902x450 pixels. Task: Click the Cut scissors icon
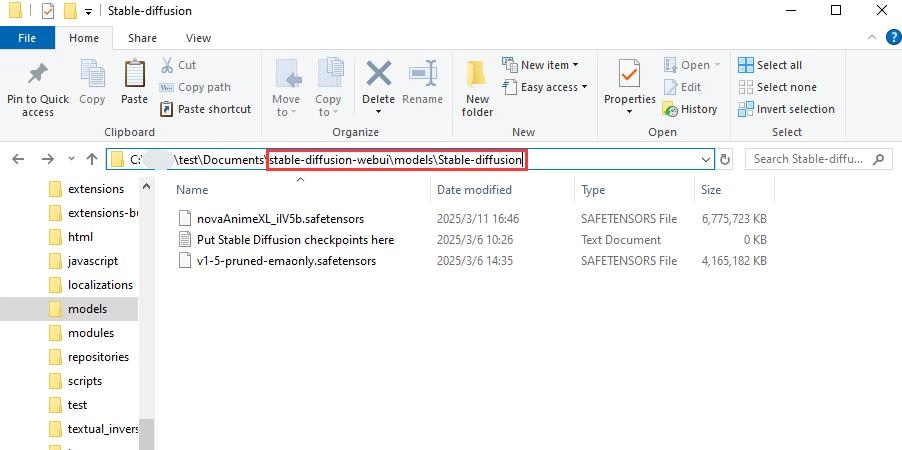(167, 65)
